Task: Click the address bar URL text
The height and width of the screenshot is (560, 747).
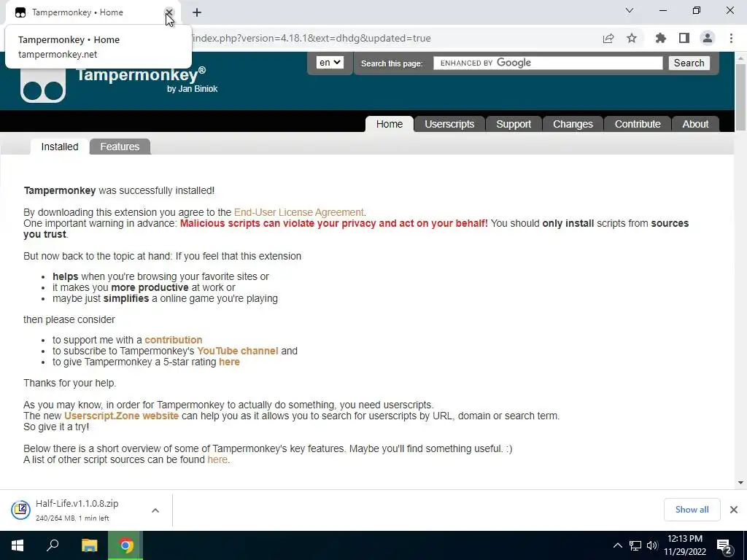Action: (x=311, y=38)
